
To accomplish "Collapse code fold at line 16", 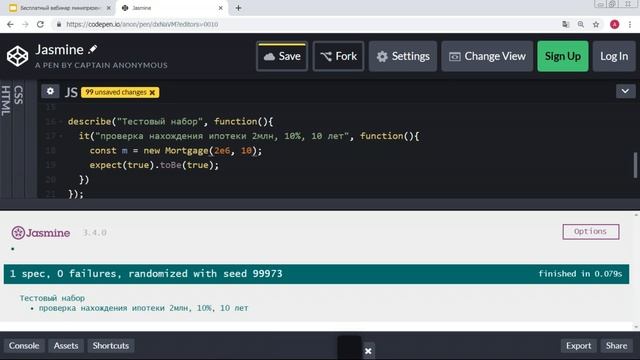I will pos(61,122).
